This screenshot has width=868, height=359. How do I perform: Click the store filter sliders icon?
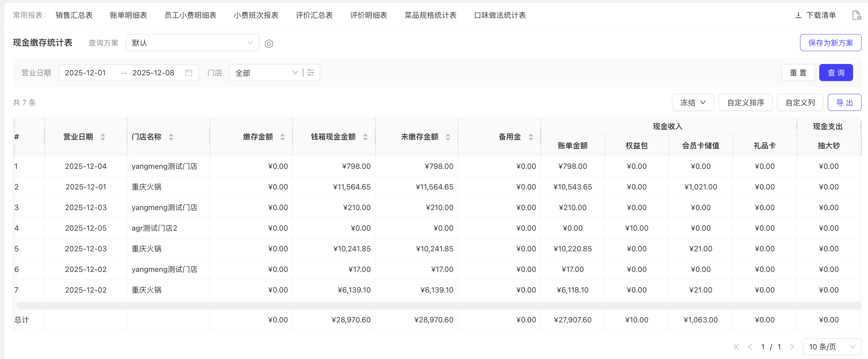pos(311,73)
